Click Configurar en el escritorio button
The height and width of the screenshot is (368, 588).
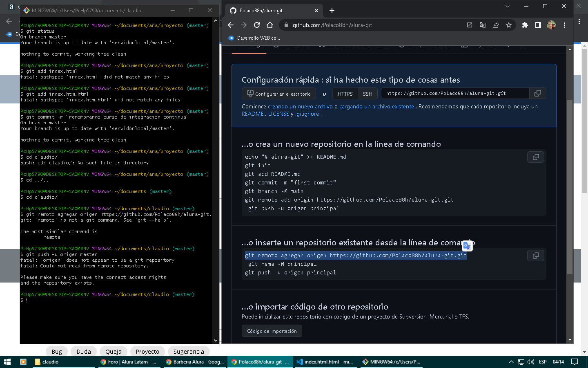pos(279,94)
